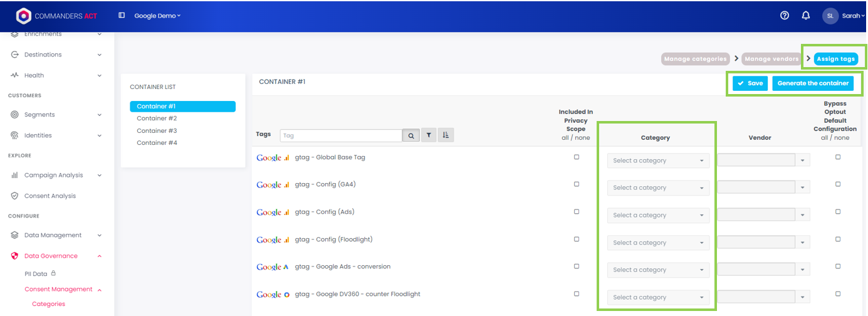Click the Consent Analysis shield icon

(14, 196)
